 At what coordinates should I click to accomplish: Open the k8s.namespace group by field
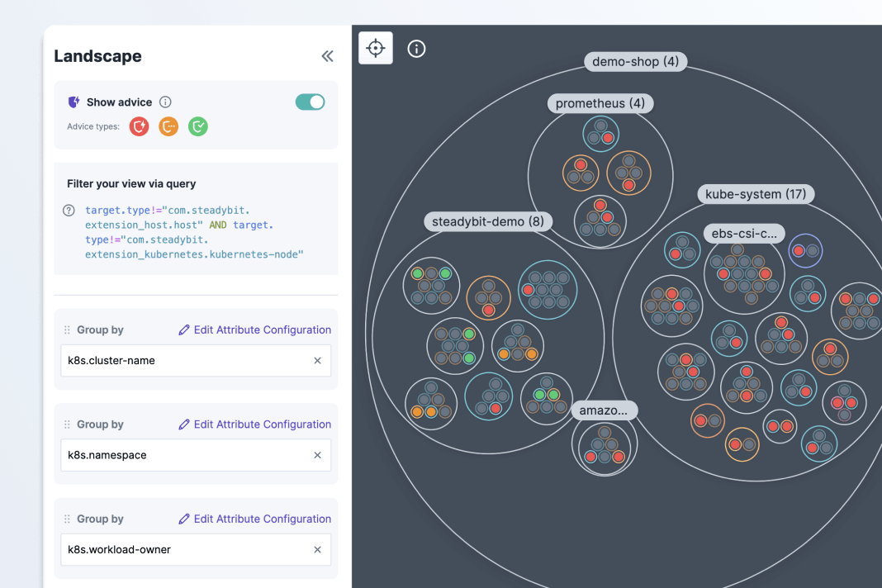tap(186, 455)
